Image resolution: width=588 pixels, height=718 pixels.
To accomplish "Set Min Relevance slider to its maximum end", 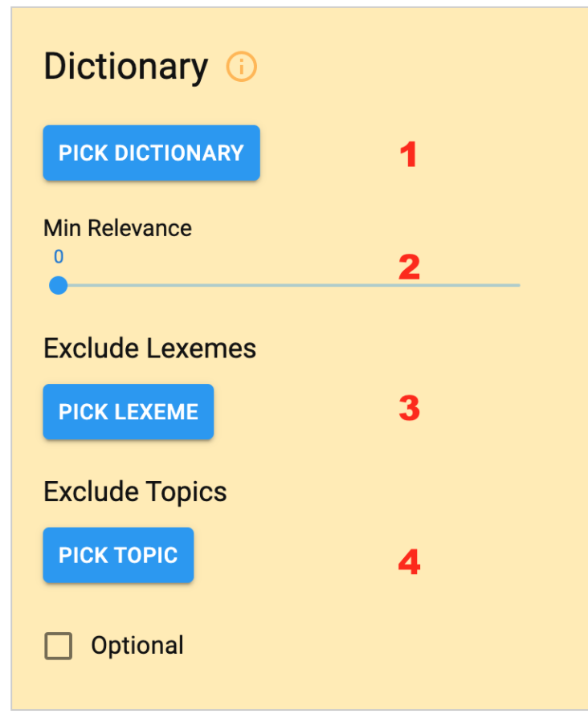I will (519, 285).
